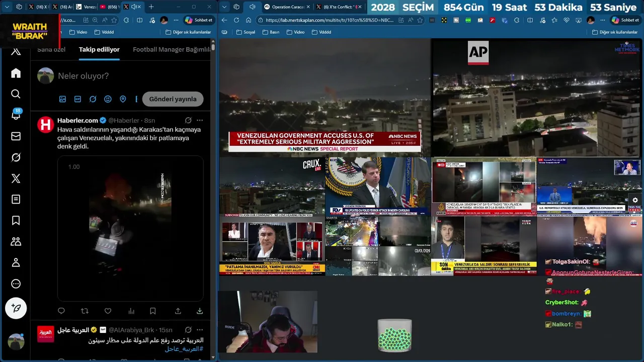Like the Haberler.com post
This screenshot has width=644, height=362.
(x=108, y=311)
